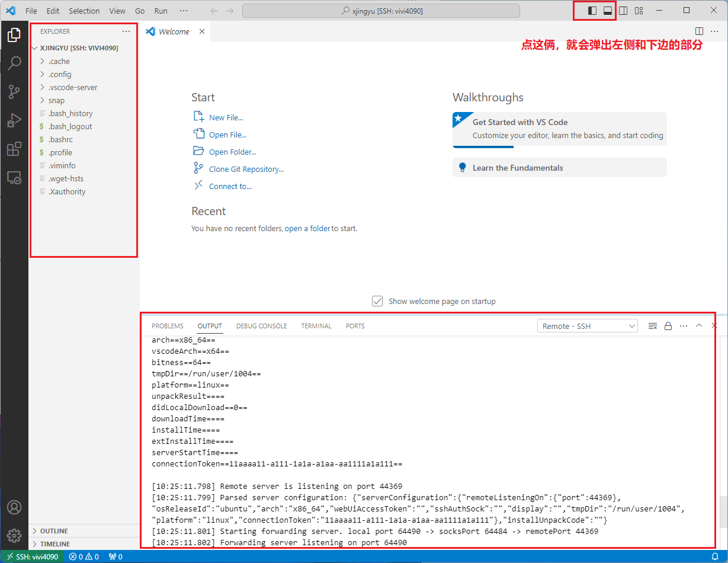Click the command center search box
The width and height of the screenshot is (728, 563).
381,11
